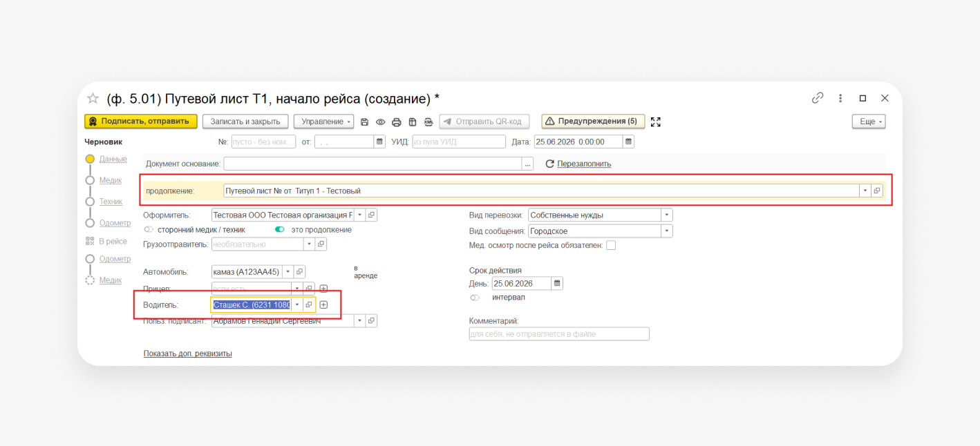
Task: Click Отправить QR-код button
Action: (484, 122)
